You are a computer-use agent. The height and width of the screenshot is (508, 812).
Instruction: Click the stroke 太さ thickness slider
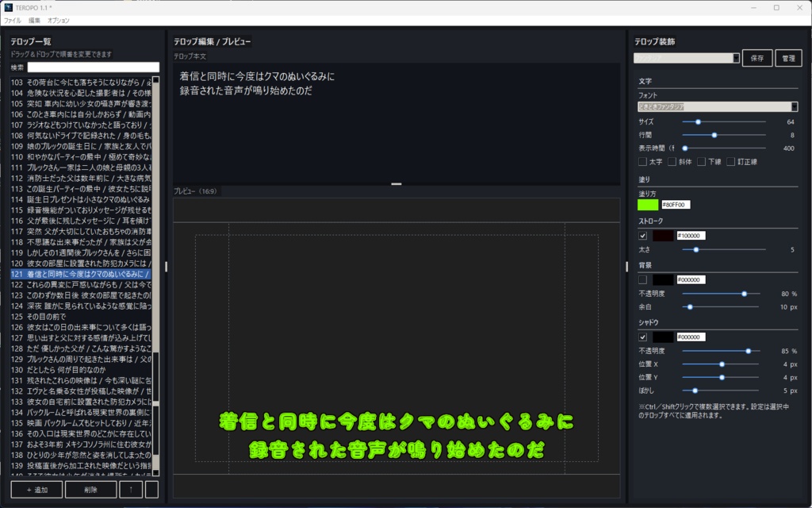[724, 250]
